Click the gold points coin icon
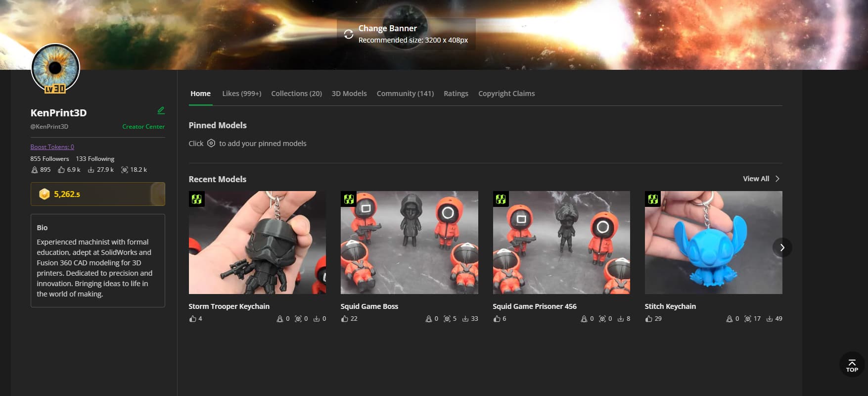This screenshot has width=868, height=396. point(45,194)
